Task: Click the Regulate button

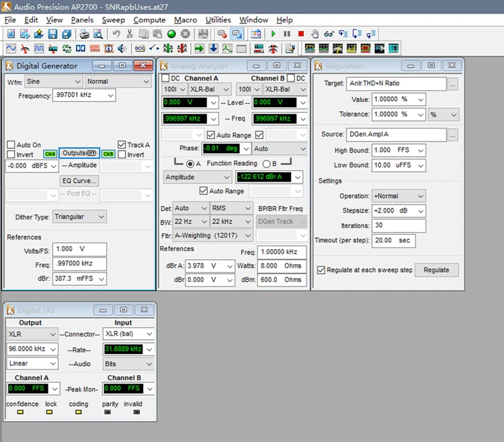Action: click(x=436, y=270)
